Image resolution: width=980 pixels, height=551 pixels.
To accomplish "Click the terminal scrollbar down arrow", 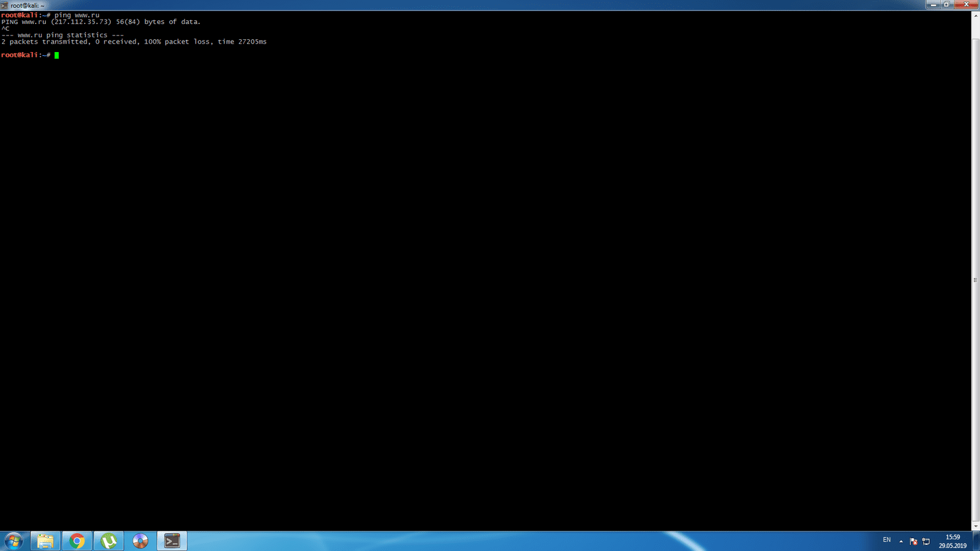I will (x=975, y=526).
